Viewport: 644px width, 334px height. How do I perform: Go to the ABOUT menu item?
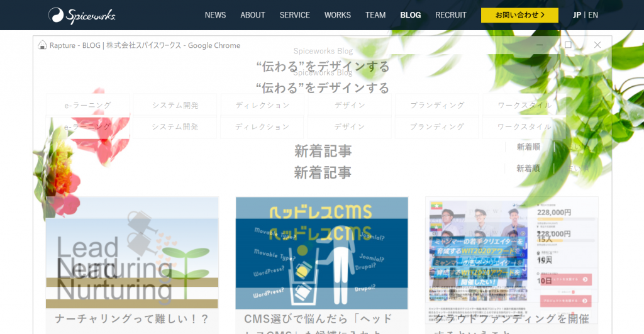[253, 15]
